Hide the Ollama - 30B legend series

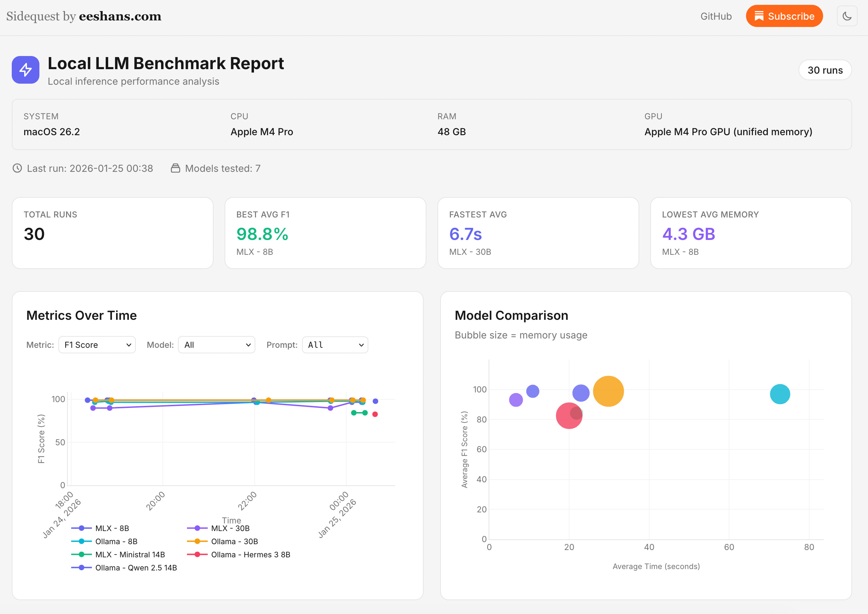234,541
